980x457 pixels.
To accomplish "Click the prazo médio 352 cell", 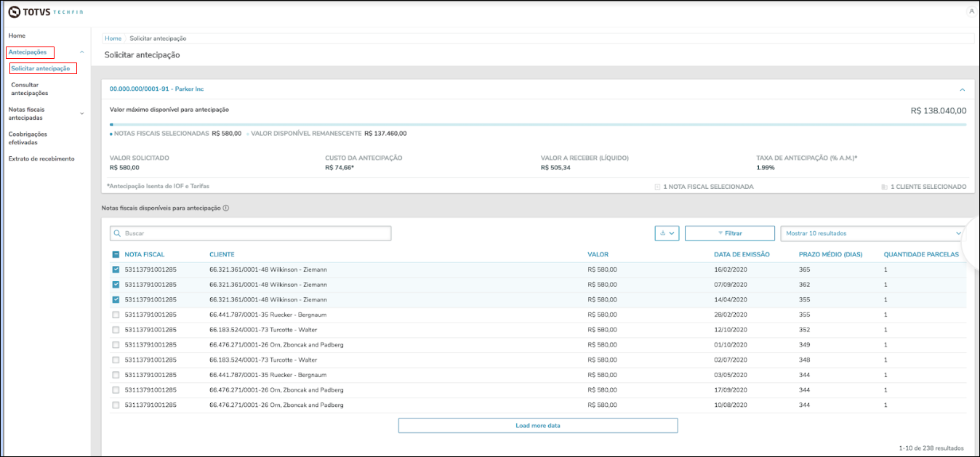I will 804,330.
